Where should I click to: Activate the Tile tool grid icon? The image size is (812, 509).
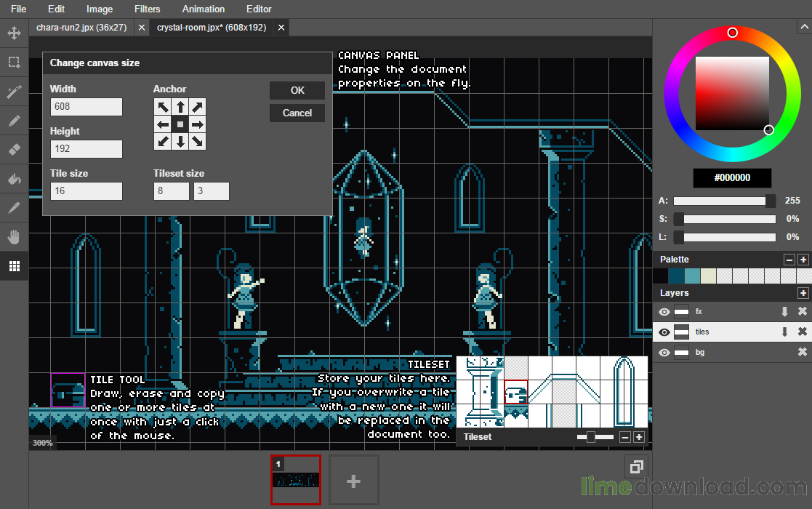(x=14, y=266)
